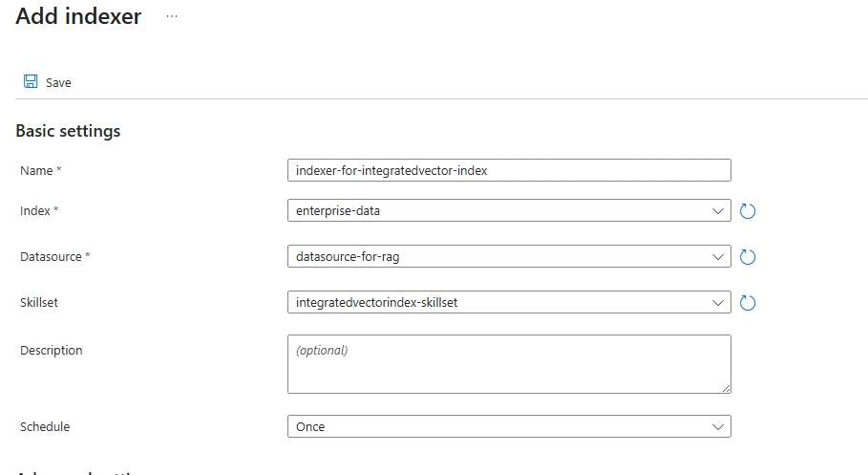Screen dimensions: 868x475
Task: Click the Basic settings heading
Action: pos(68,131)
